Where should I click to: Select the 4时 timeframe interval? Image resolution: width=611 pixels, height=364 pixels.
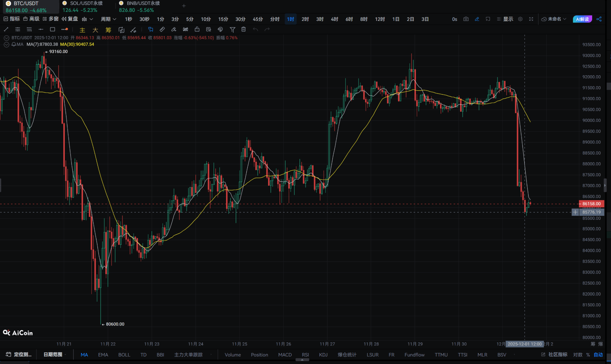pyautogui.click(x=334, y=19)
